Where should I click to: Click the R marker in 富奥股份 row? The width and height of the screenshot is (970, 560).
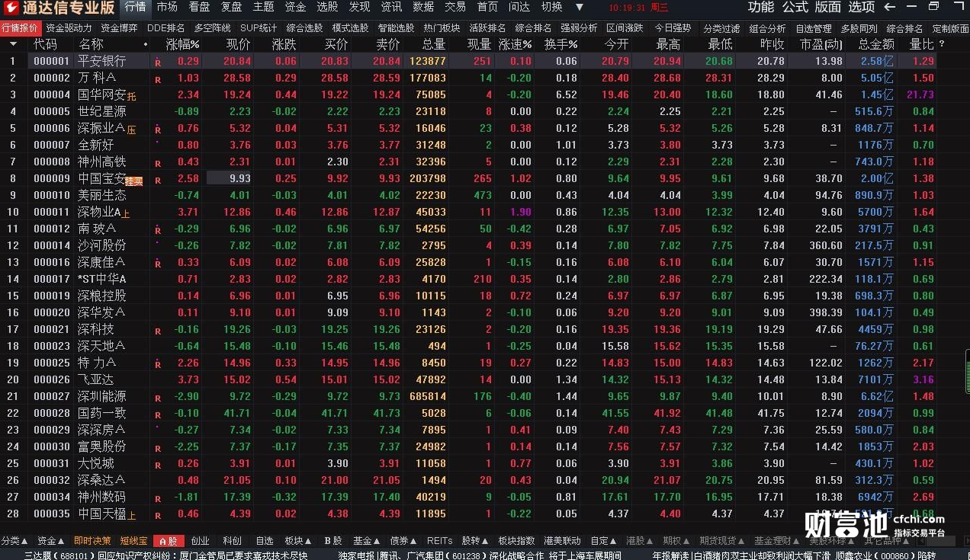[x=158, y=448]
